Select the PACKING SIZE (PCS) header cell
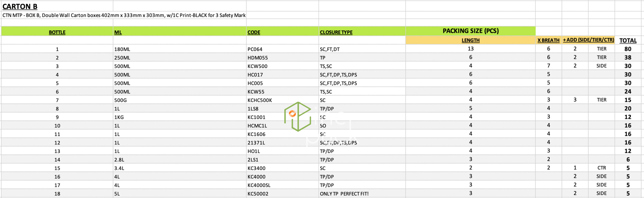The height and width of the screenshot is (198, 644). 470,31
